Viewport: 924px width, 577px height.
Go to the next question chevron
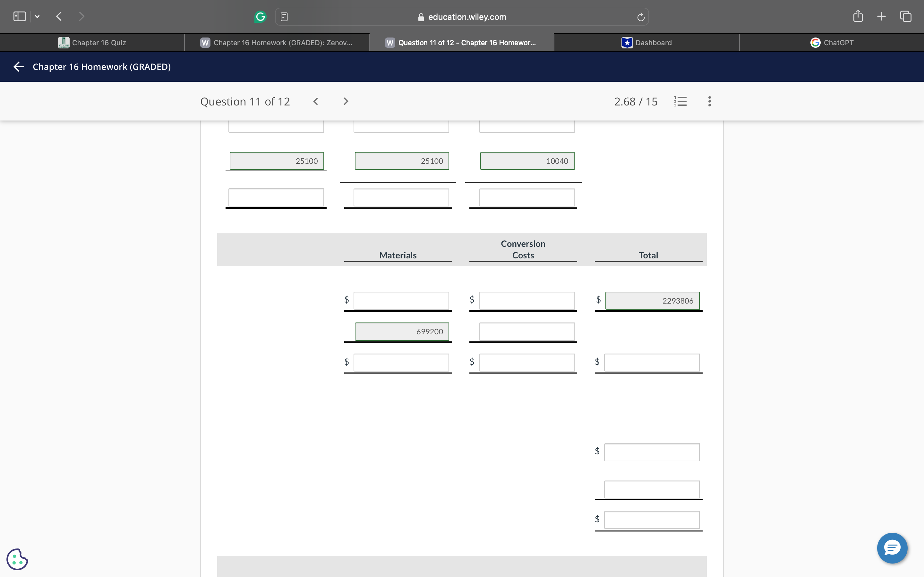[346, 101]
